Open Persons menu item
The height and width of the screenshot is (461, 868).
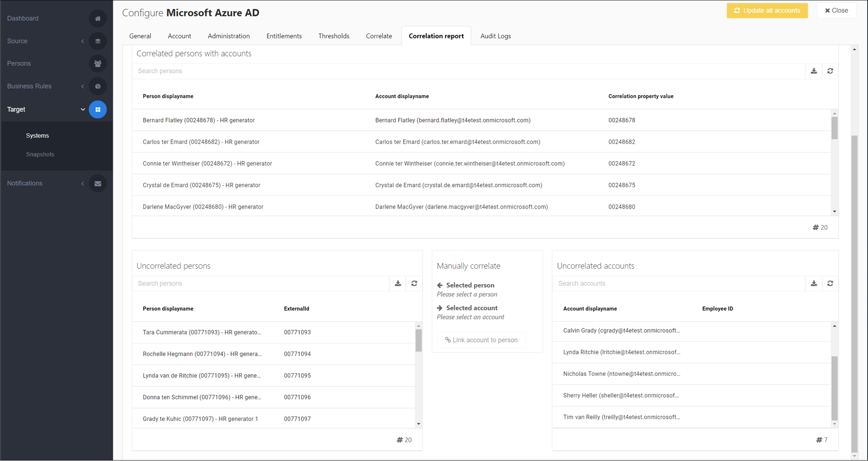(x=19, y=64)
